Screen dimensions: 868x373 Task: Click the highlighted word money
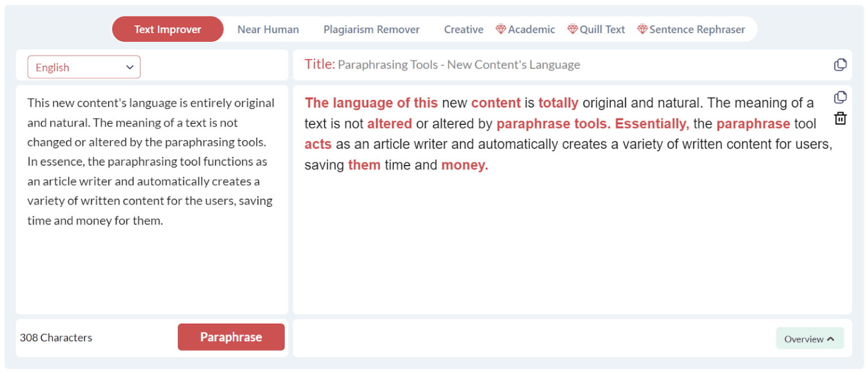pos(463,164)
